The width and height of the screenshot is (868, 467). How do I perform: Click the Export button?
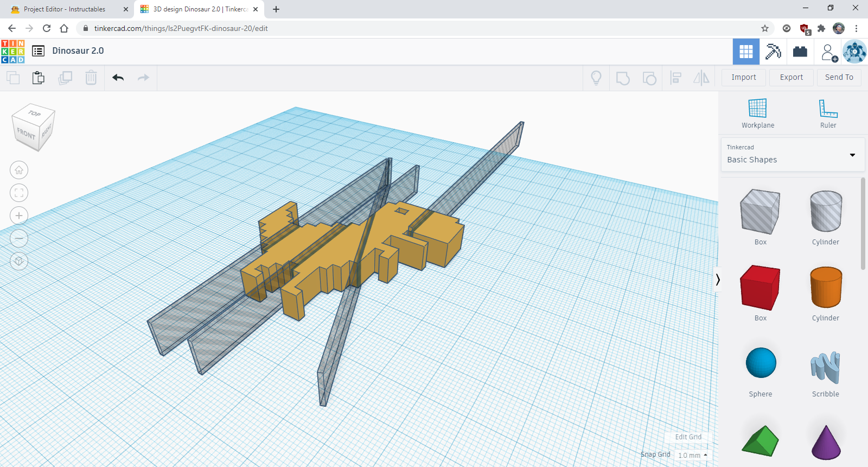(792, 77)
